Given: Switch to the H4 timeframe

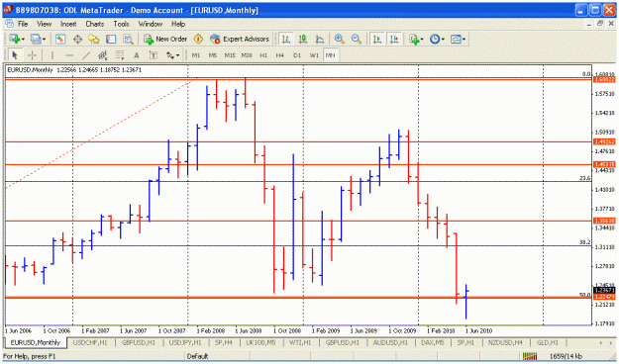Looking at the screenshot, I should click(280, 55).
